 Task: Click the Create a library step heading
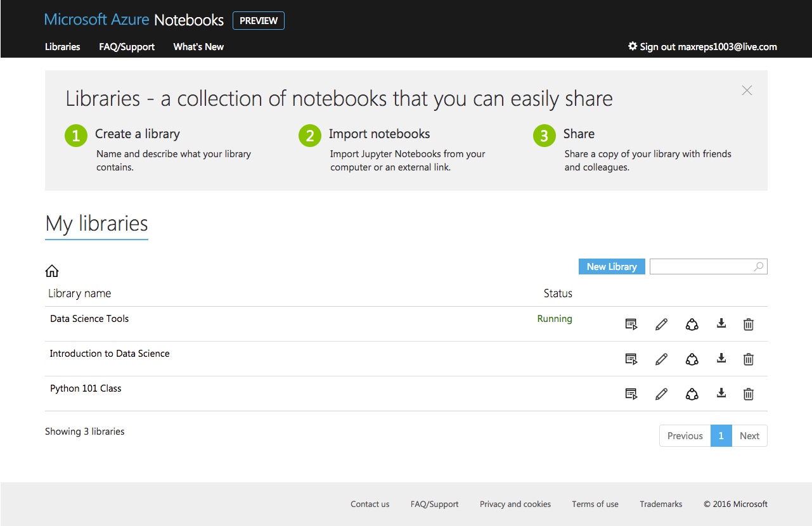pyautogui.click(x=138, y=134)
